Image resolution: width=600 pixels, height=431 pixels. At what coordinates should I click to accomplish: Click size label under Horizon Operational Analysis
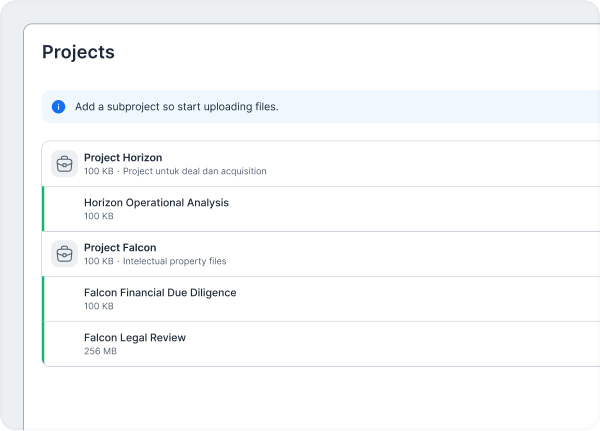point(98,216)
